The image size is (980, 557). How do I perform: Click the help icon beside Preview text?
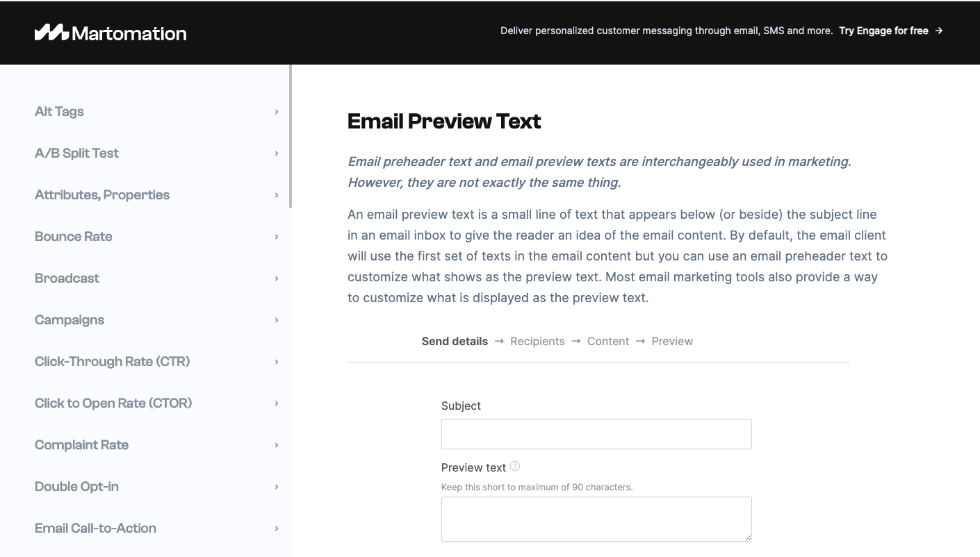(515, 467)
